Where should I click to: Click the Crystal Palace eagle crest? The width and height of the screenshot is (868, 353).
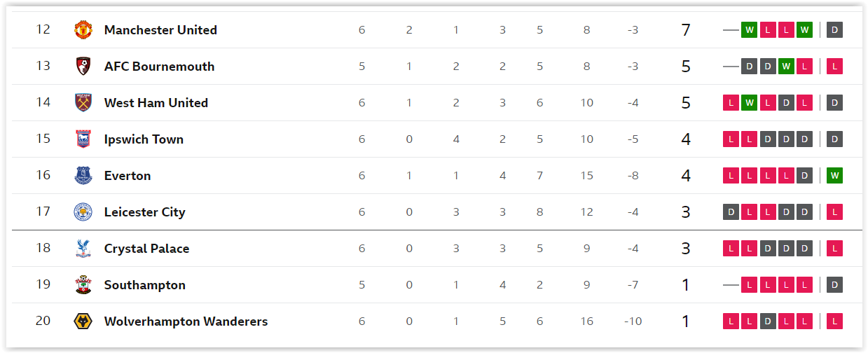coord(83,249)
